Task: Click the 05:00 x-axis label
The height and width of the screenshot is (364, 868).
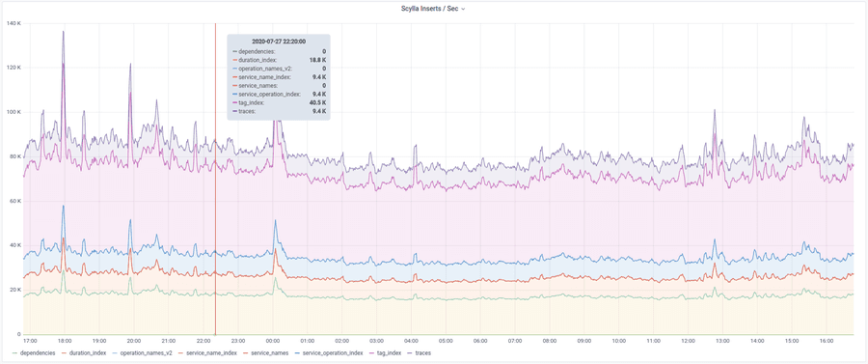Action: [x=446, y=341]
